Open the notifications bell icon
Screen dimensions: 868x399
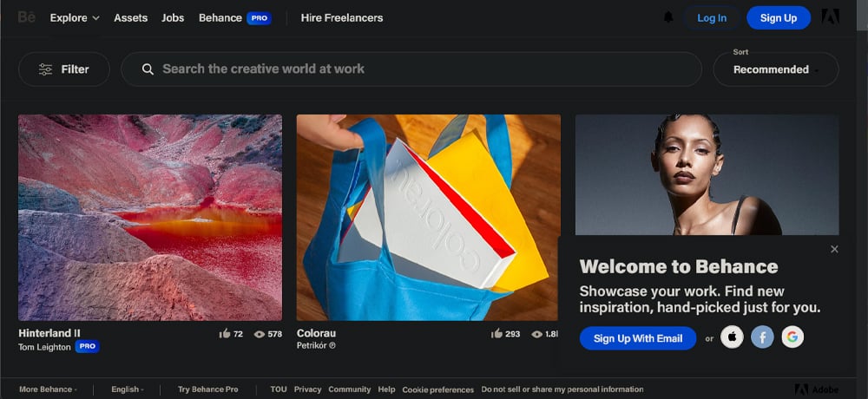coord(668,17)
